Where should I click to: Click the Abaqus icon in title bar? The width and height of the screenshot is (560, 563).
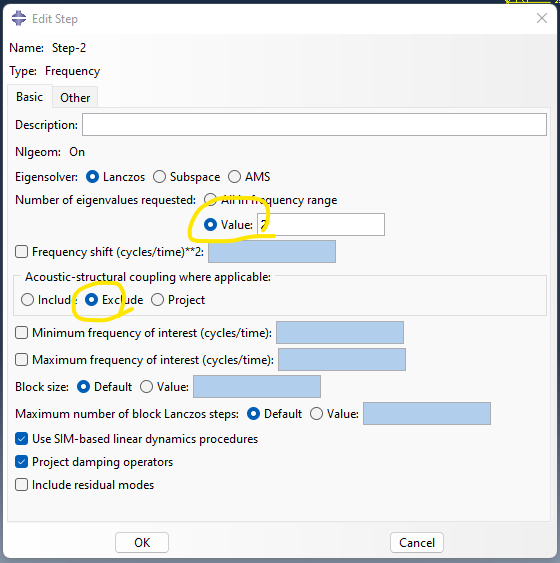pos(19,18)
